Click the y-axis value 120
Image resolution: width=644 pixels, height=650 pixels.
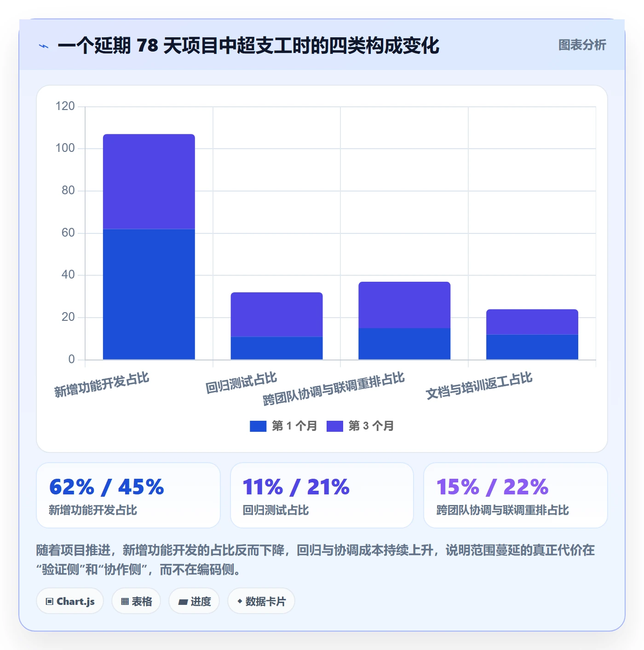click(65, 106)
